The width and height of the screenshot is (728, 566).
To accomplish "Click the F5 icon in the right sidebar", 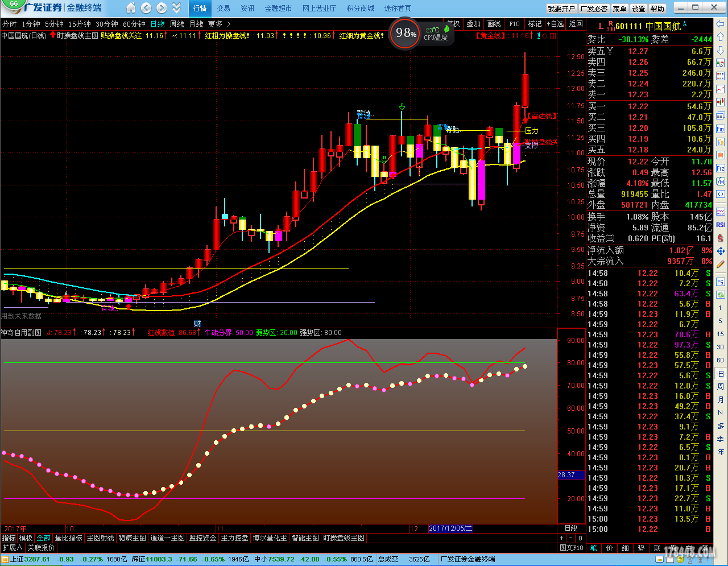I will click(721, 282).
